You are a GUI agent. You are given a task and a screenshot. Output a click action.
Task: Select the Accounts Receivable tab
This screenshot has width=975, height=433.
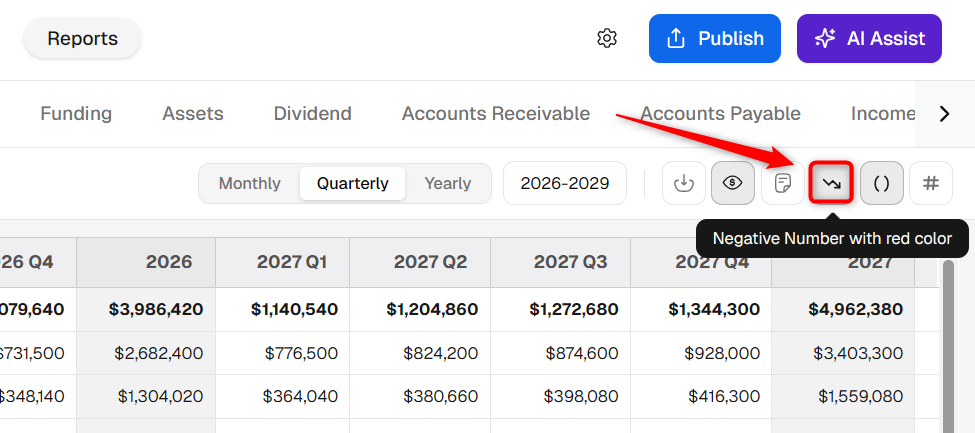click(496, 114)
